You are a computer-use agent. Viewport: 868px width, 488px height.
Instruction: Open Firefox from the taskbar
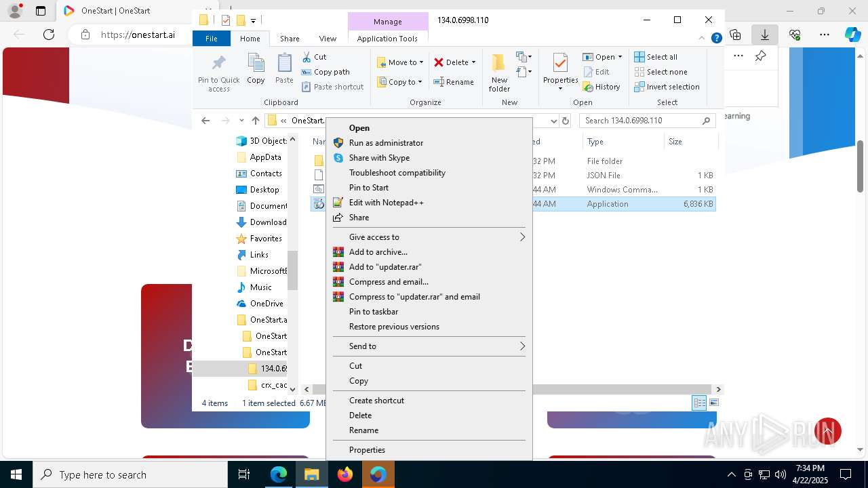click(x=345, y=474)
